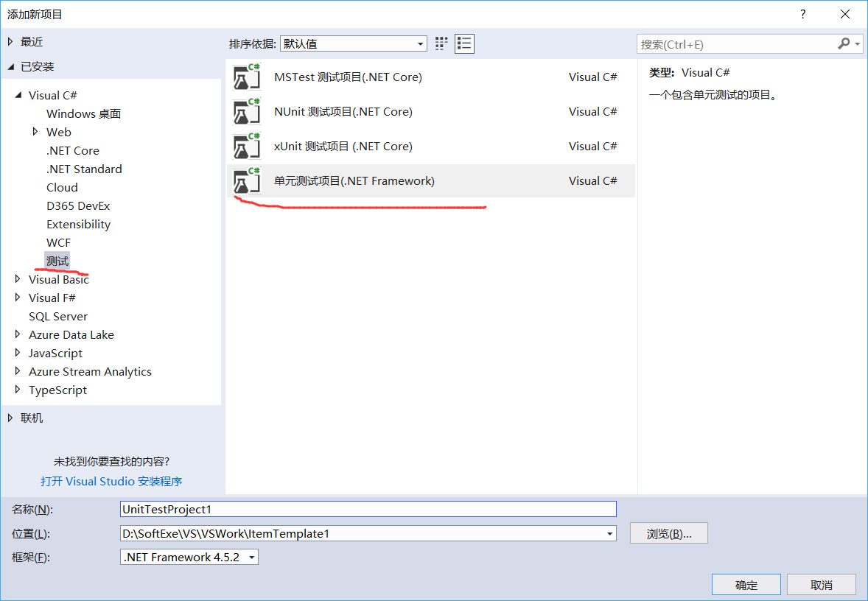The height and width of the screenshot is (601, 868).
Task: Select the .NET Standard category
Action: pos(84,169)
